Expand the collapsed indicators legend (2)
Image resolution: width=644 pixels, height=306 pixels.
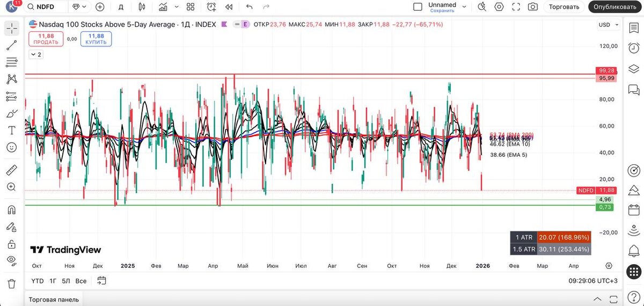click(36, 55)
